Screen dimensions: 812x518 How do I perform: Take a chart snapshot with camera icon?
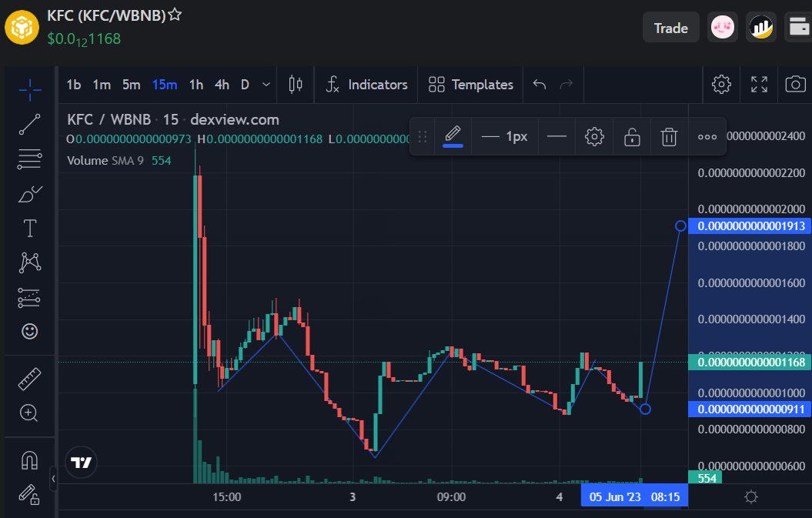click(x=795, y=84)
